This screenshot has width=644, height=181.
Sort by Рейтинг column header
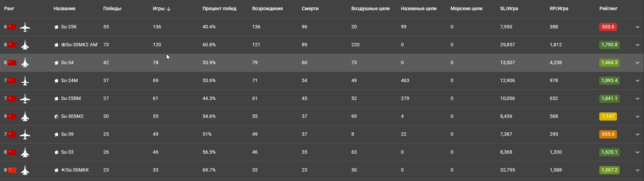click(608, 8)
